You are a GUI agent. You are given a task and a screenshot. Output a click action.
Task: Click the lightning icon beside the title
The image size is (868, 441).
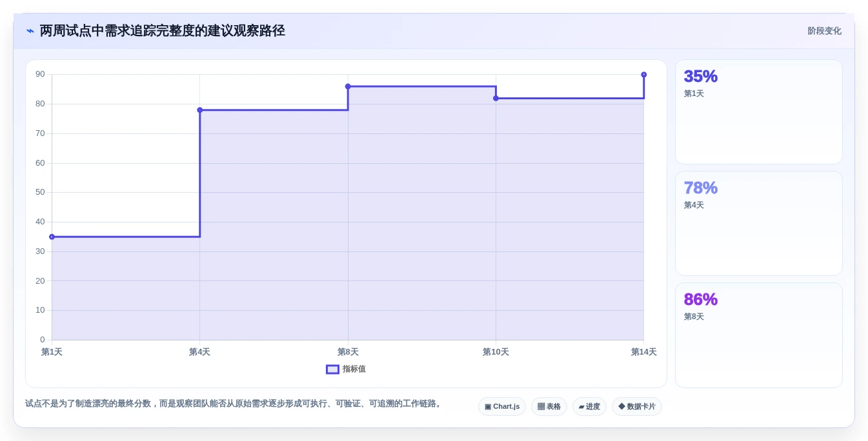(x=30, y=31)
